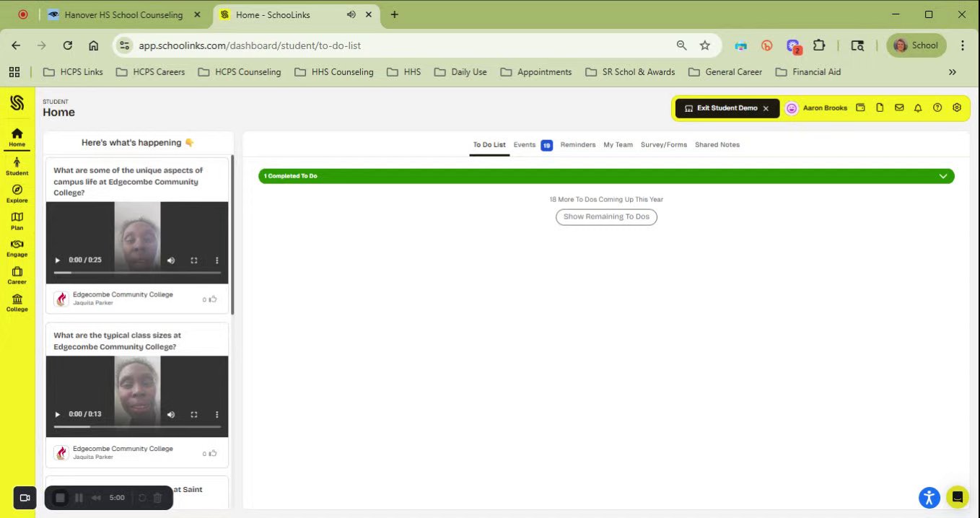
Task: Mute the class sizes video
Action: click(171, 415)
